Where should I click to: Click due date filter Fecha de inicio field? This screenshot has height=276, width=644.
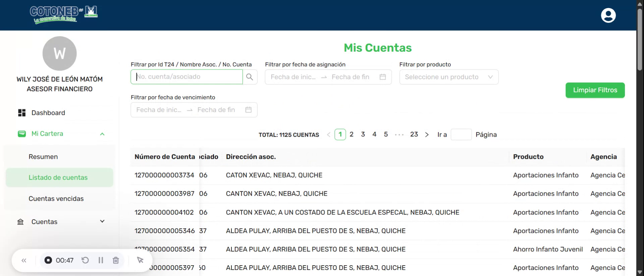[159, 110]
